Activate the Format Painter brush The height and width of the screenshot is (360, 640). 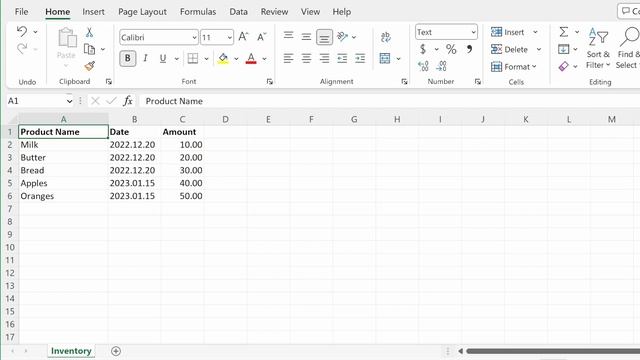point(90,66)
